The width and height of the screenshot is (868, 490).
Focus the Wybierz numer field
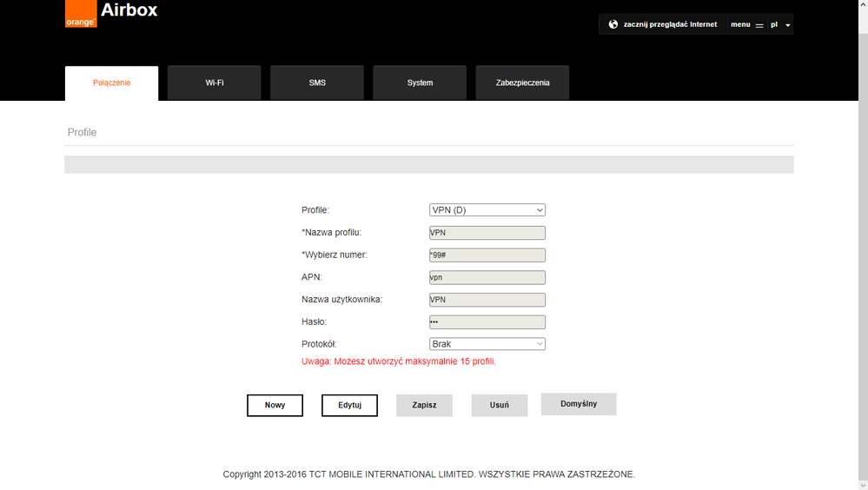click(x=487, y=255)
